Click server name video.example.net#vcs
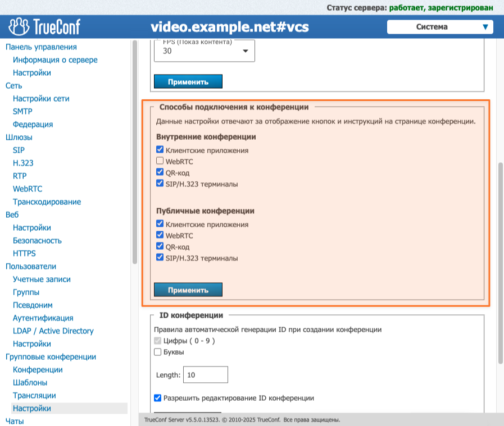Screen dimensions: 504x426 pos(230,27)
